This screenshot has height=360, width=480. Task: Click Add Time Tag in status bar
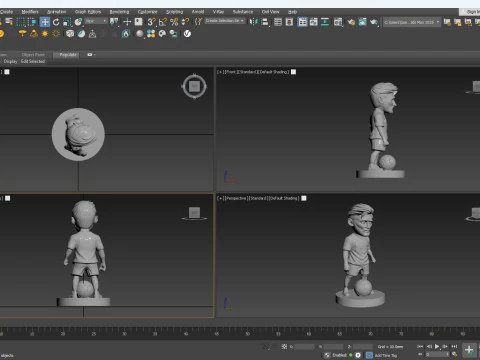[x=385, y=355]
